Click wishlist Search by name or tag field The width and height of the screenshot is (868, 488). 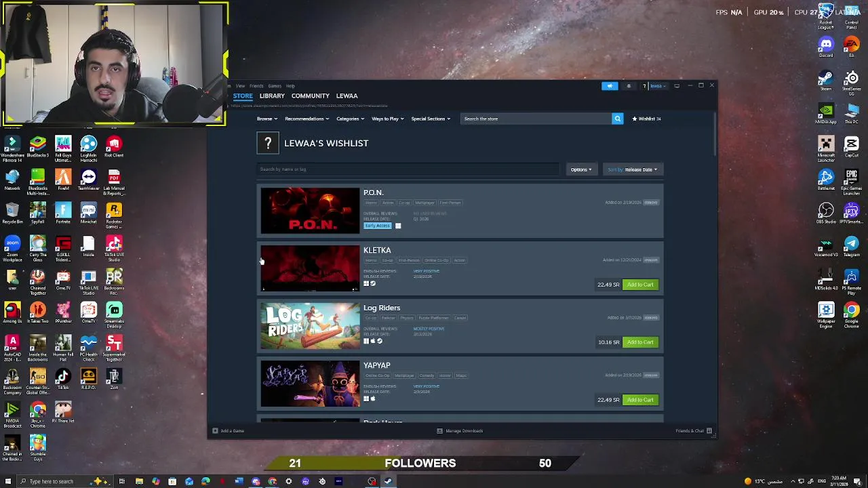pos(408,169)
